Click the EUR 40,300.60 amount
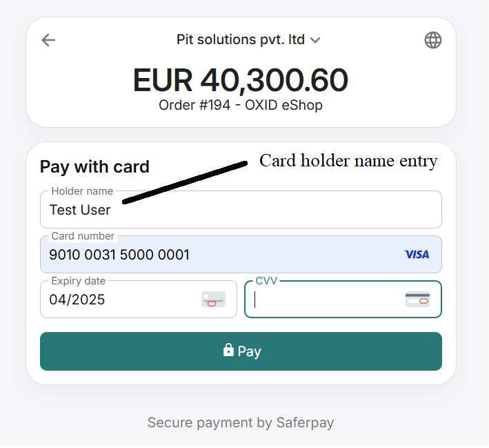Viewport: 489px width, 448px height. tap(240, 81)
